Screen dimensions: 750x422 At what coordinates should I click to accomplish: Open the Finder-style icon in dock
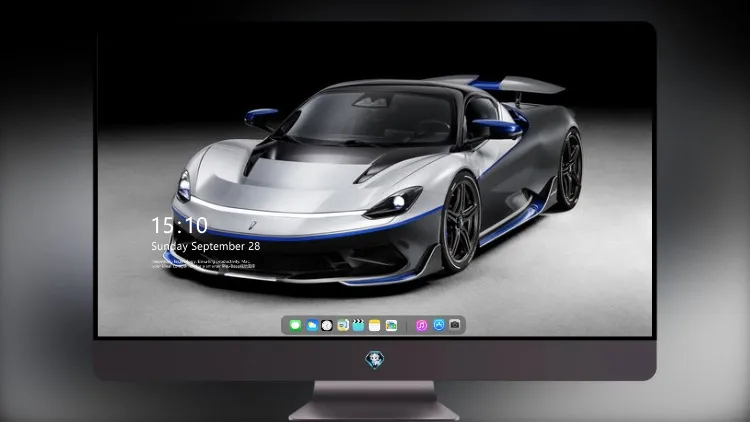coord(343,325)
